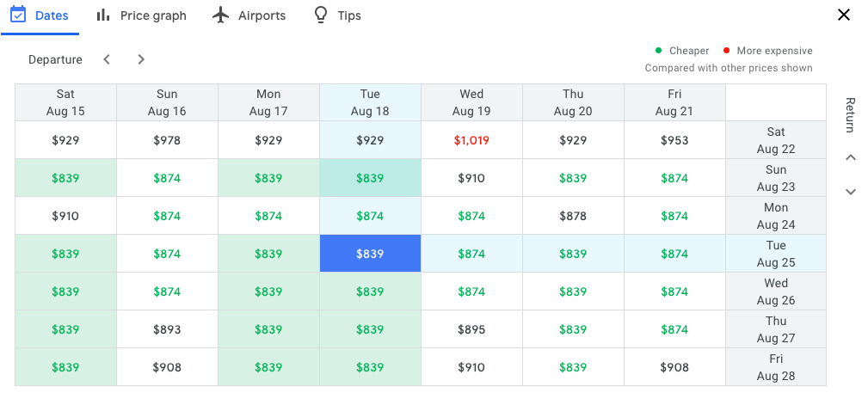Click the airplane Airports icon
Image resolution: width=868 pixels, height=399 pixels.
point(220,15)
